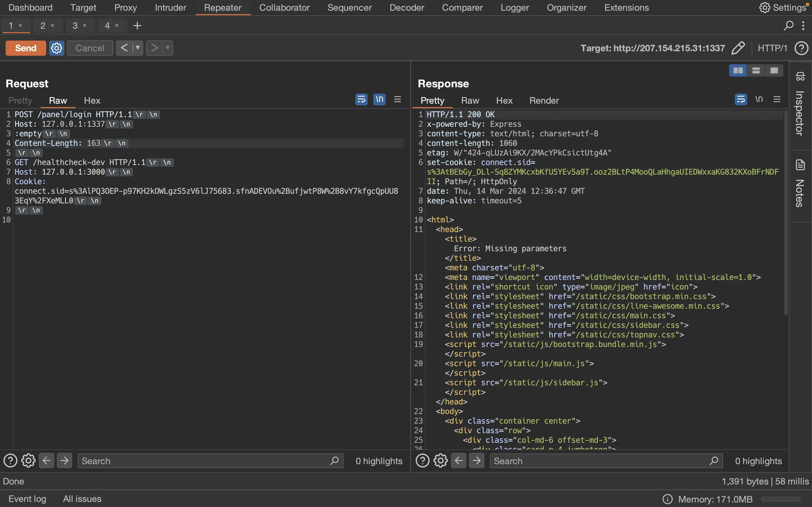Click the pencil/edit target icon
This screenshot has height=507, width=812.
tap(738, 48)
